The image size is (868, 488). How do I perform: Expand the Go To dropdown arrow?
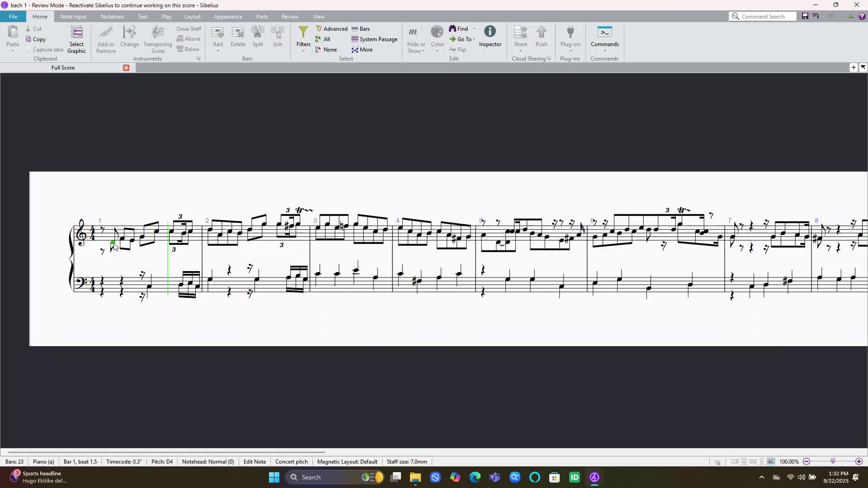pos(474,39)
